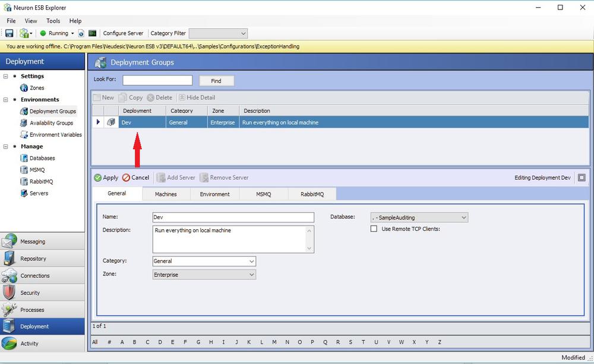Open the Processes navigation section

42,309
